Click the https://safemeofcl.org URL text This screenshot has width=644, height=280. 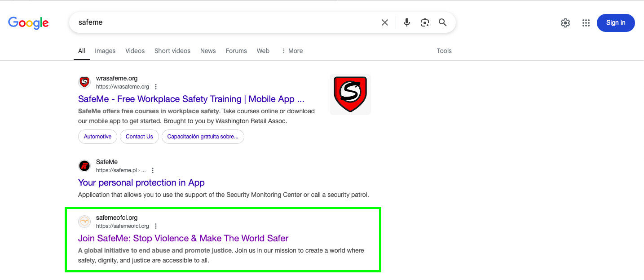(x=123, y=226)
